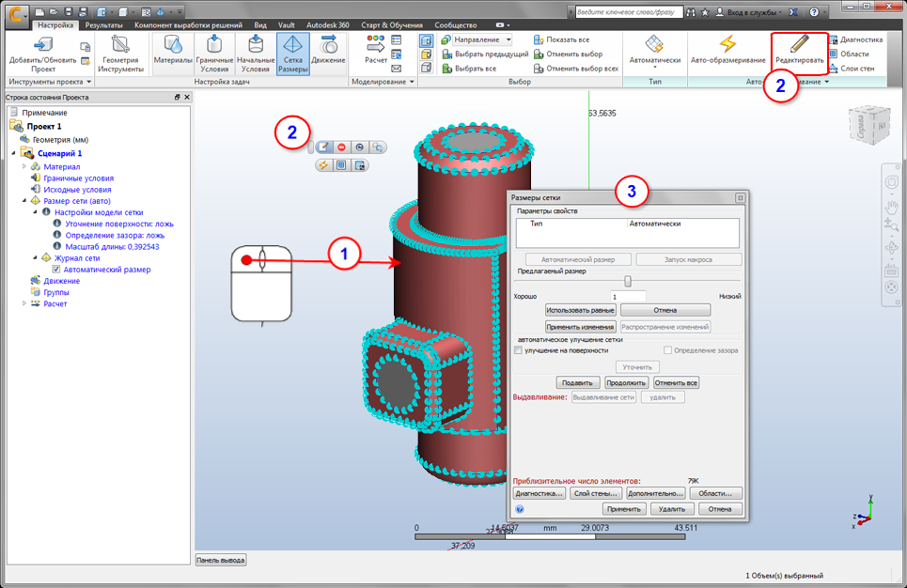The height and width of the screenshot is (588, 907).
Task: Toggle Определение зазора checkbox
Action: [668, 350]
